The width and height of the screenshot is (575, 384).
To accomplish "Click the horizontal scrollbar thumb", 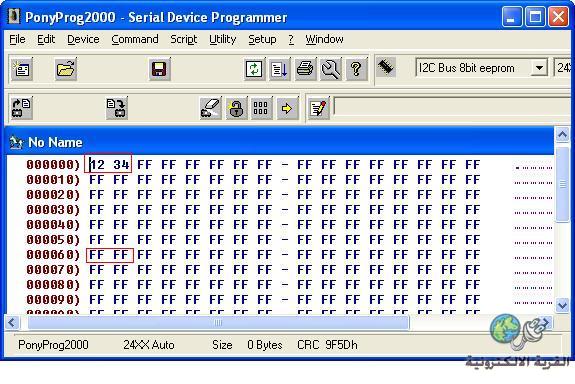I will (x=218, y=323).
